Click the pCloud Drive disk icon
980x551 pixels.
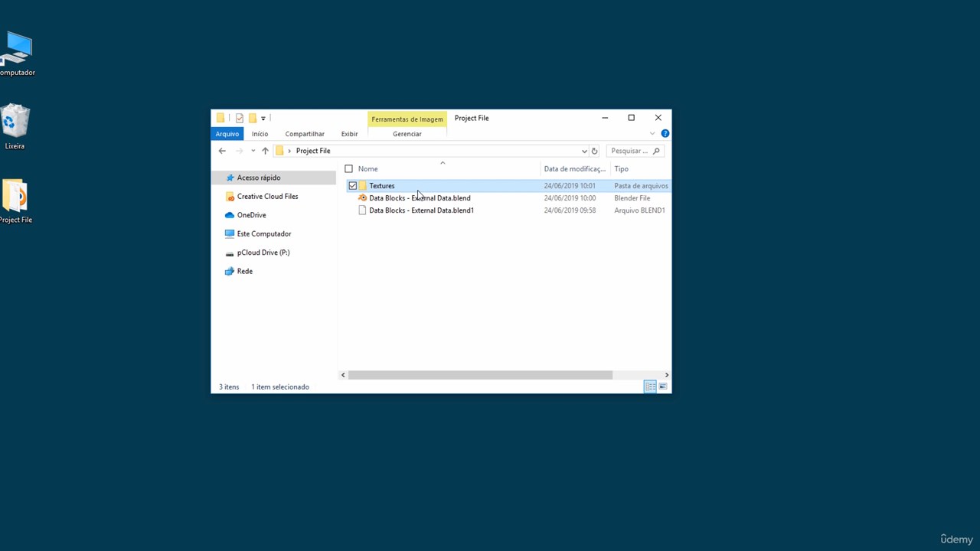click(x=230, y=253)
